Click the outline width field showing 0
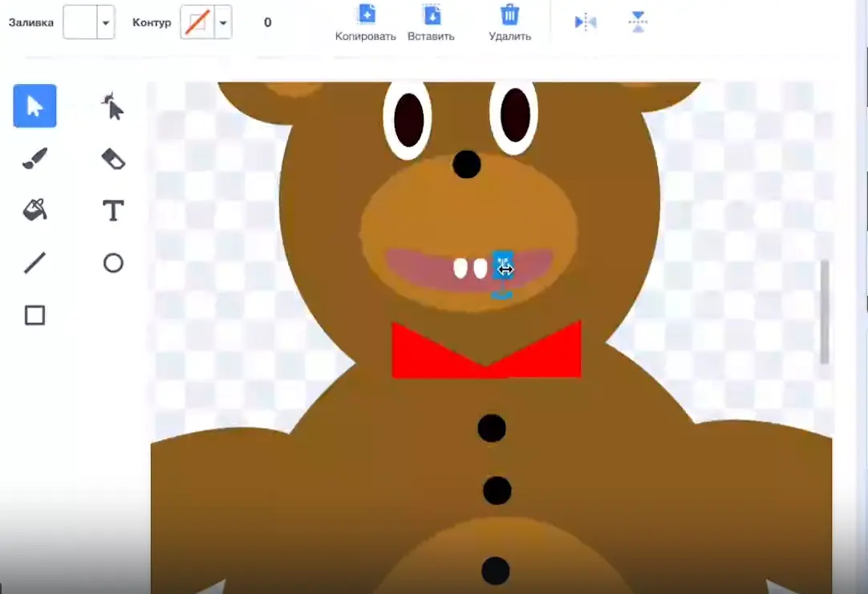Screen dimensions: 868x594 point(267,22)
